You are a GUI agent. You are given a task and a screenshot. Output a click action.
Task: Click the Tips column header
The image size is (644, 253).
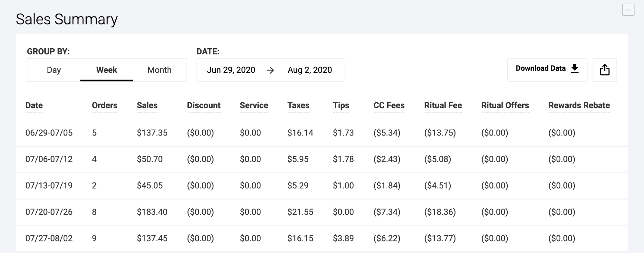[x=341, y=105]
